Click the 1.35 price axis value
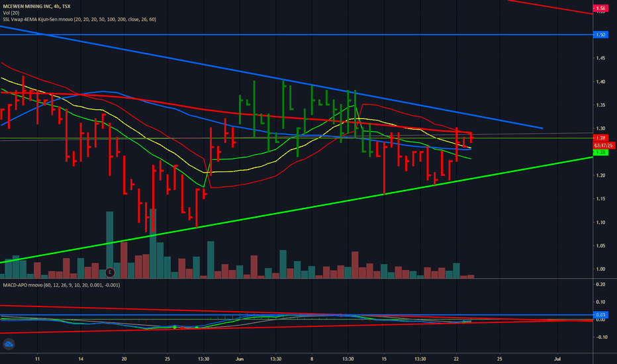 point(600,105)
